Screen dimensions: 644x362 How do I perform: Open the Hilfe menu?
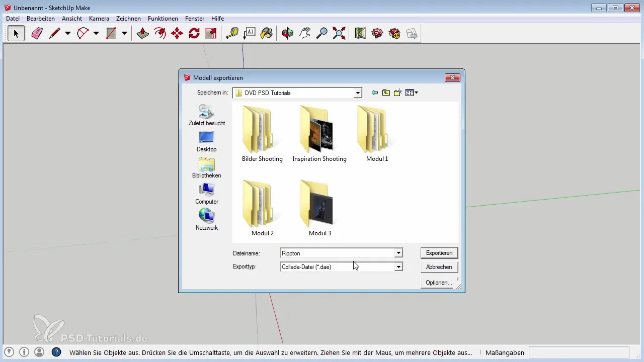[217, 19]
